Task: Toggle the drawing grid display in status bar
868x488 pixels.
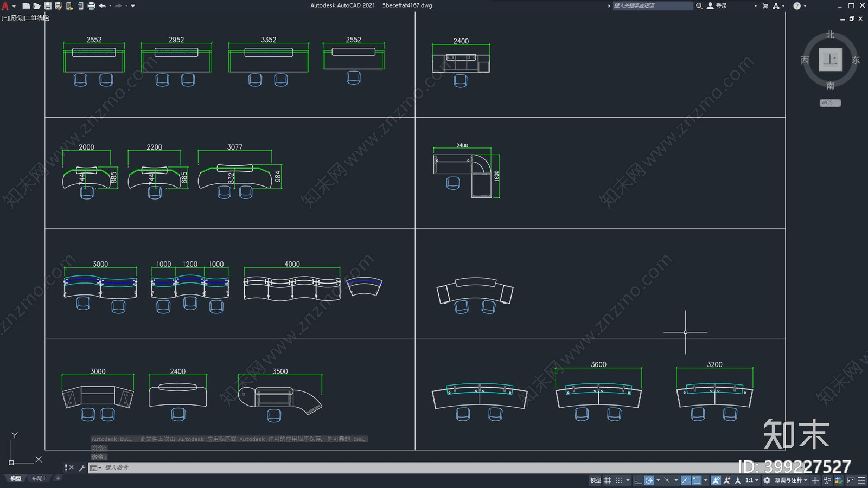Action: (608, 480)
